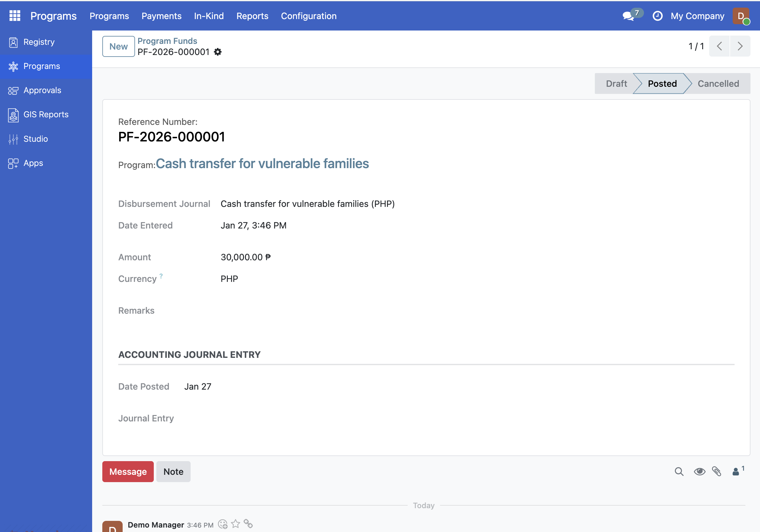This screenshot has width=760, height=532.
Task: Open program Cash transfer for vulnerable families
Action: click(262, 164)
